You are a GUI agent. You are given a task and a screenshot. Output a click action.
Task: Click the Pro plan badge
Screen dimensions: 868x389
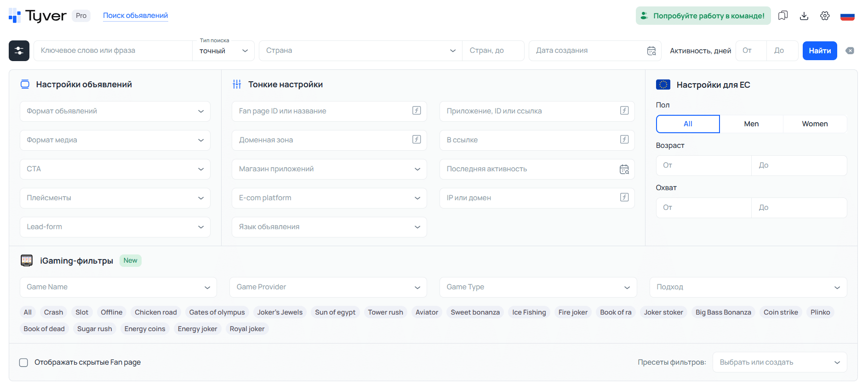pos(81,16)
